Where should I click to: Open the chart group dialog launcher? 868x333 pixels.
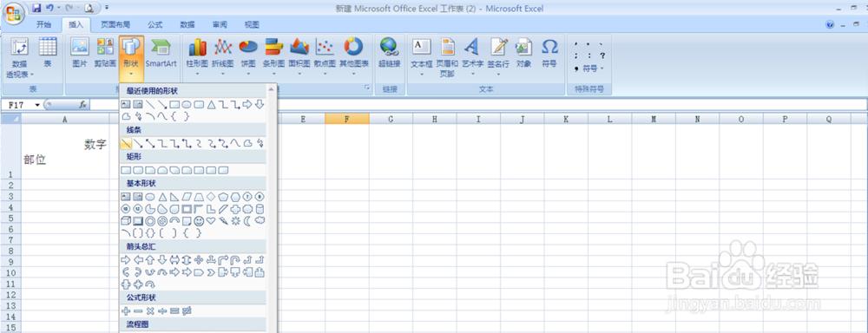pos(366,88)
